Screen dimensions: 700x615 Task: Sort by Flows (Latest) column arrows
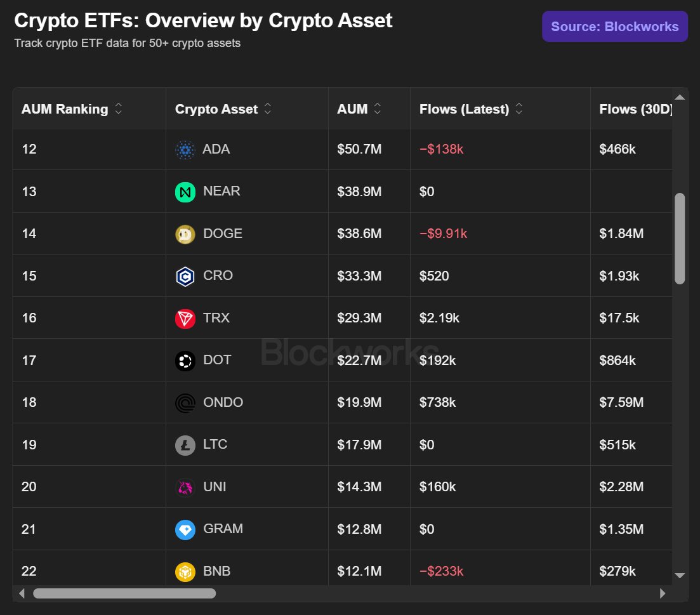tap(518, 109)
